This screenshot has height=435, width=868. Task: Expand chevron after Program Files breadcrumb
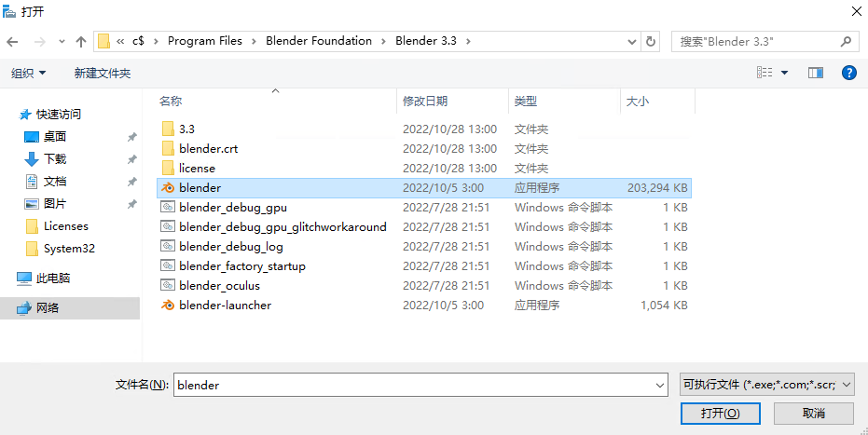click(255, 42)
